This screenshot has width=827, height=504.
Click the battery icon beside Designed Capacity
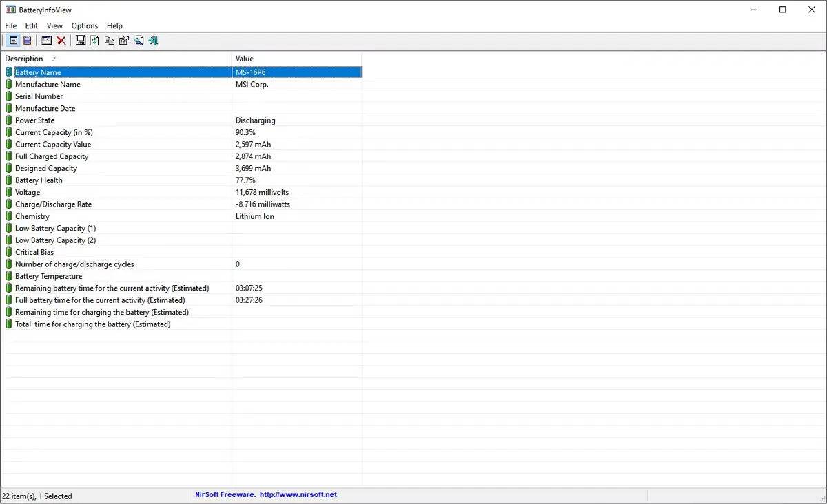pyautogui.click(x=9, y=168)
